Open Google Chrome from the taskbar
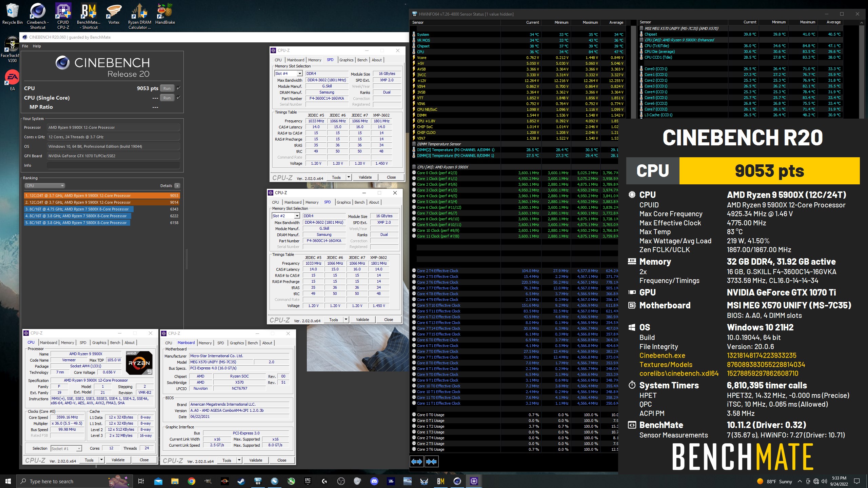This screenshot has width=868, height=488. click(x=191, y=481)
